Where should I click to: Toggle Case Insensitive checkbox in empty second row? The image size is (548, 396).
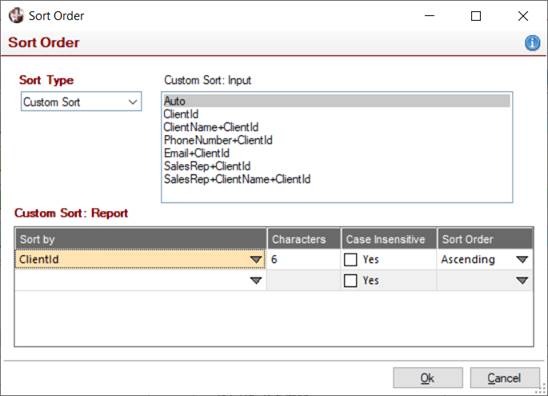click(351, 280)
